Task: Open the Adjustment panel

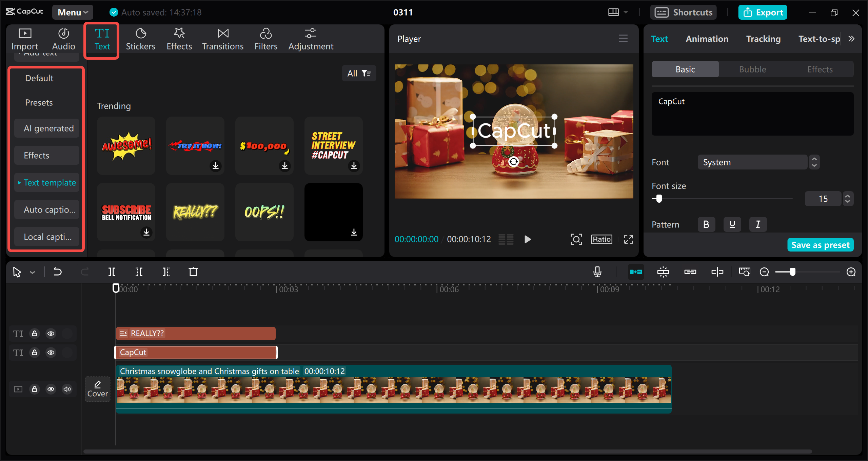Action: click(311, 40)
